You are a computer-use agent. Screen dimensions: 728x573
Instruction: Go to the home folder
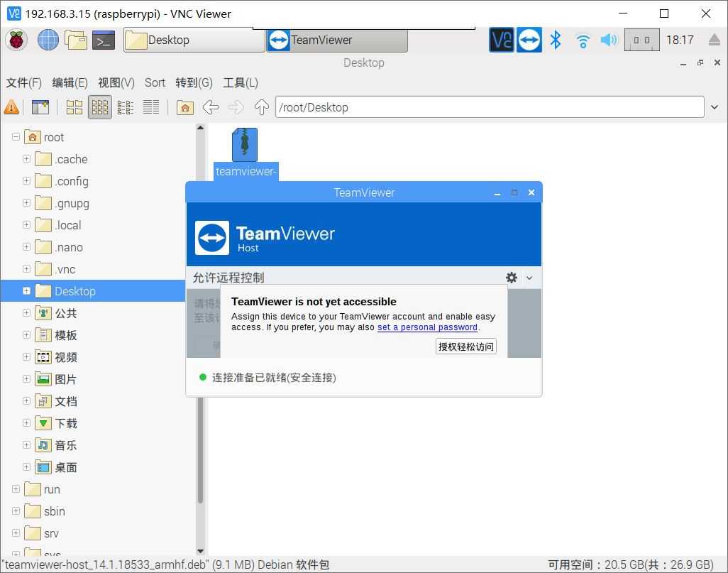[184, 107]
